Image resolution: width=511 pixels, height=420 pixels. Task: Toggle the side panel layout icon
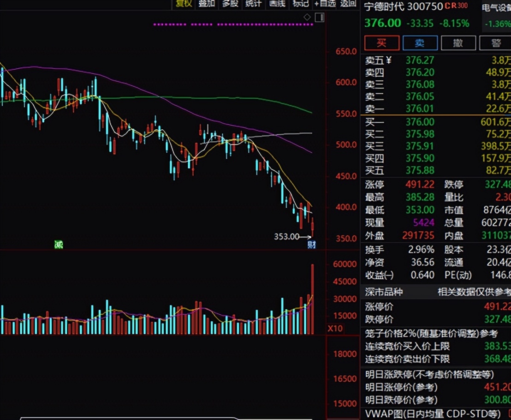click(319, 18)
